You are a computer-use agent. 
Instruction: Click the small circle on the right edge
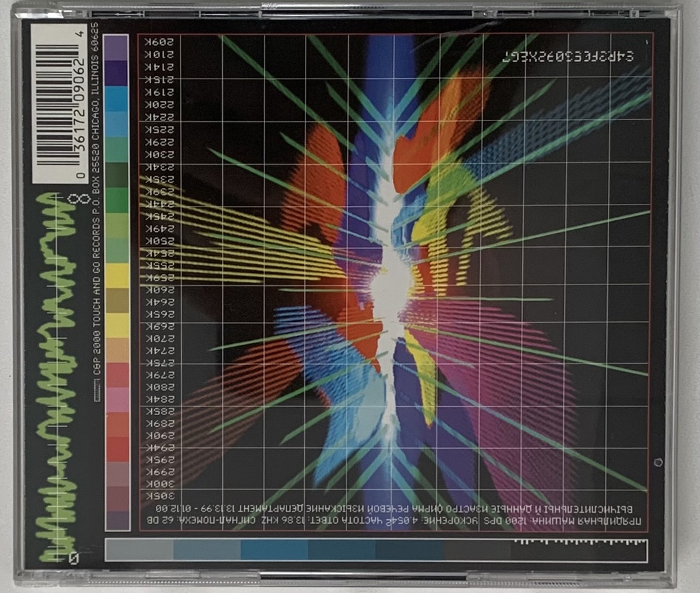point(658,462)
